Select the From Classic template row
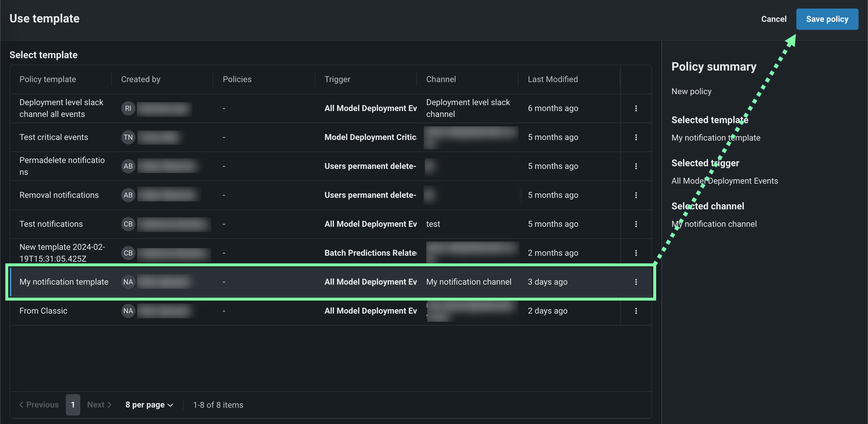 (x=43, y=311)
